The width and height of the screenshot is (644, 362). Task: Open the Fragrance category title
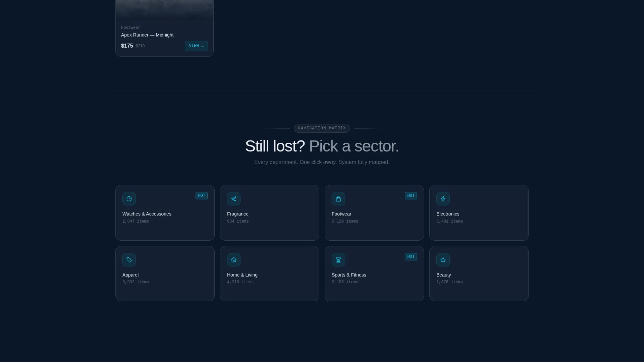point(238,214)
